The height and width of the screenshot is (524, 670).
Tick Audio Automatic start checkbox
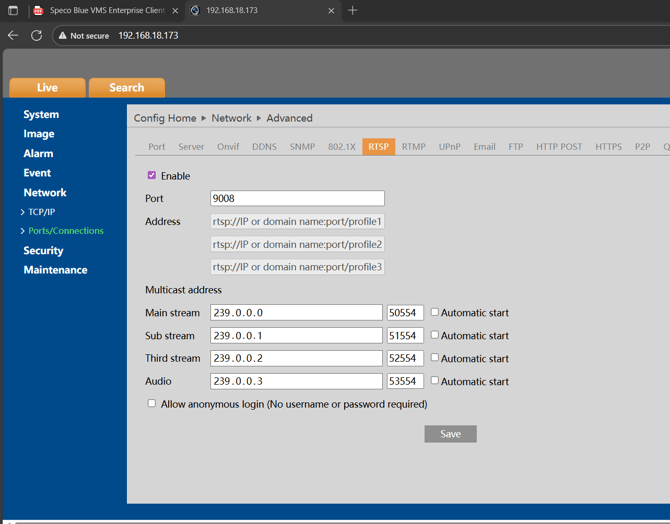(x=435, y=381)
